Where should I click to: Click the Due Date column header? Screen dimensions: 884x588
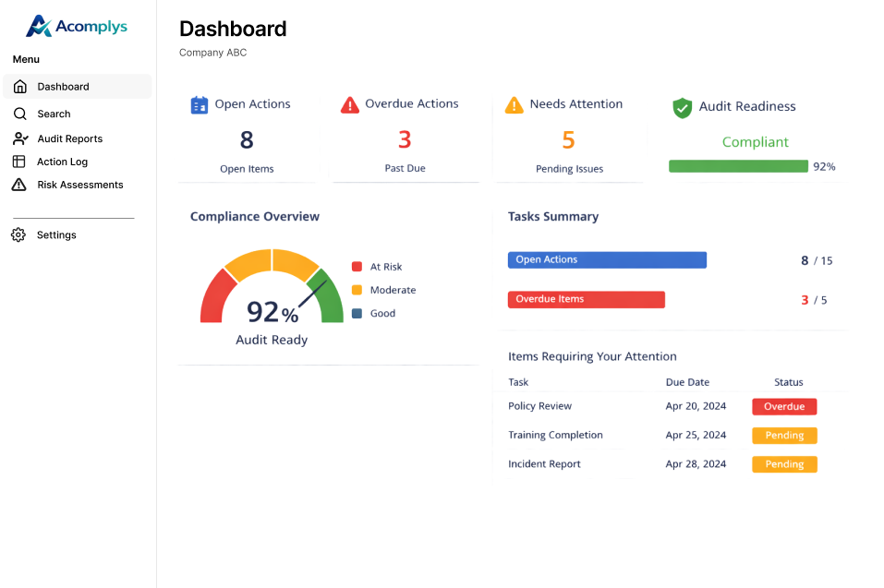pos(687,382)
